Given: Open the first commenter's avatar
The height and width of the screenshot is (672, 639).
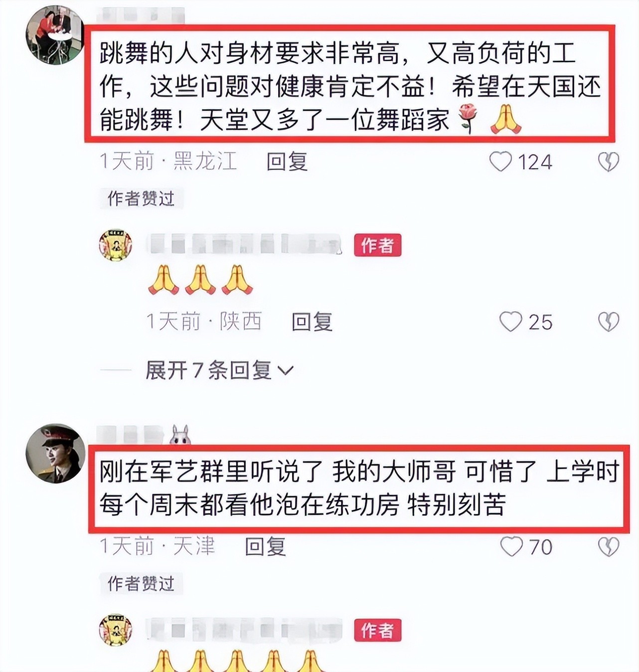Looking at the screenshot, I should (x=55, y=35).
